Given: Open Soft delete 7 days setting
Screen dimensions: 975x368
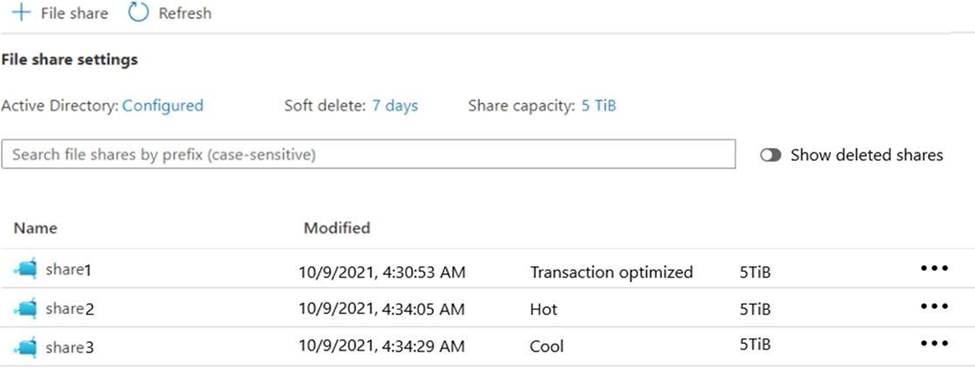Looking at the screenshot, I should click(x=395, y=106).
